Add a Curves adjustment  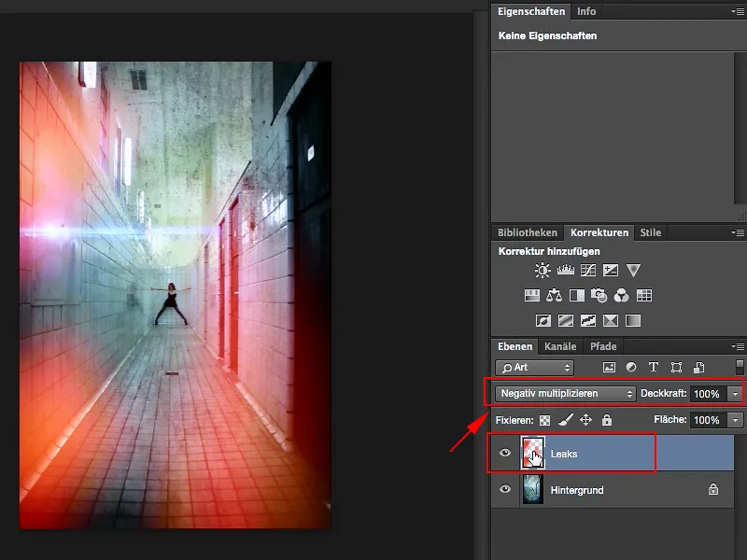[x=588, y=271]
